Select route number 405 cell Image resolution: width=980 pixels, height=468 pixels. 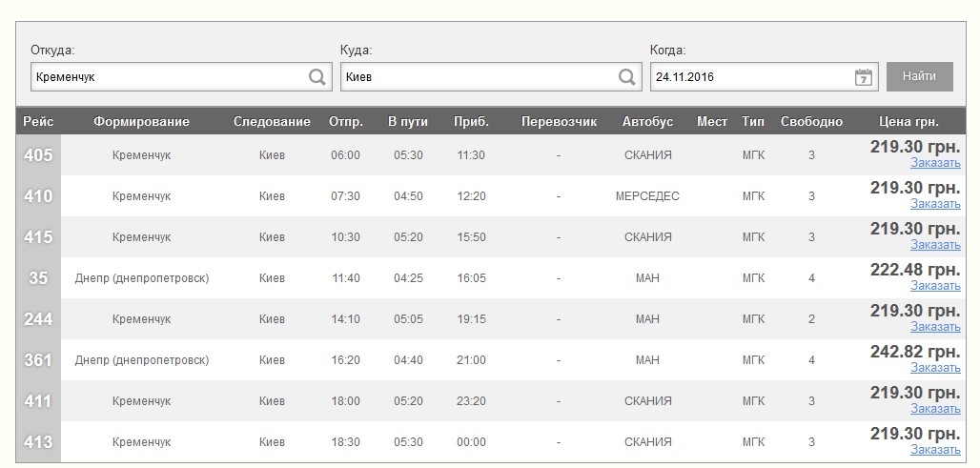tap(38, 155)
